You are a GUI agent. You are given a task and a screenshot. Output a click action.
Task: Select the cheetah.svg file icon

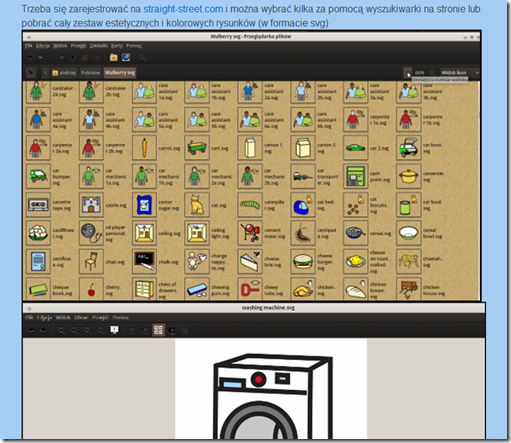tap(409, 261)
